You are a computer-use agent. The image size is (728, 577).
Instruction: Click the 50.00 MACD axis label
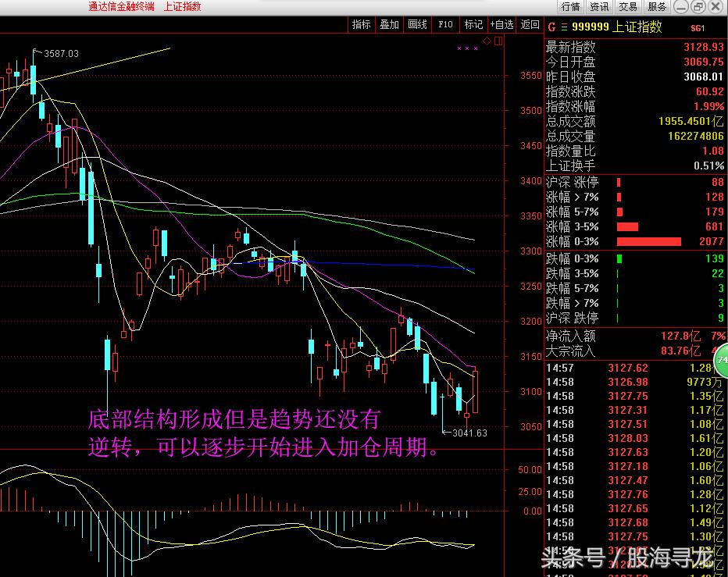(x=530, y=470)
